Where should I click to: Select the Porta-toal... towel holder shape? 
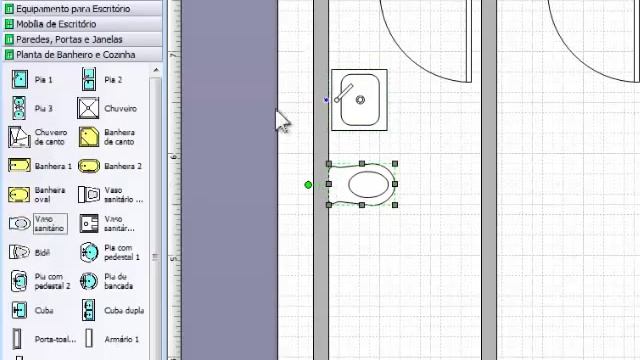(x=43, y=339)
